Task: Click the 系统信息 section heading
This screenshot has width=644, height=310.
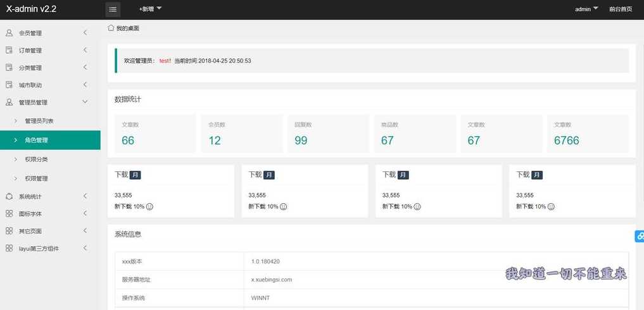Action: click(x=128, y=234)
